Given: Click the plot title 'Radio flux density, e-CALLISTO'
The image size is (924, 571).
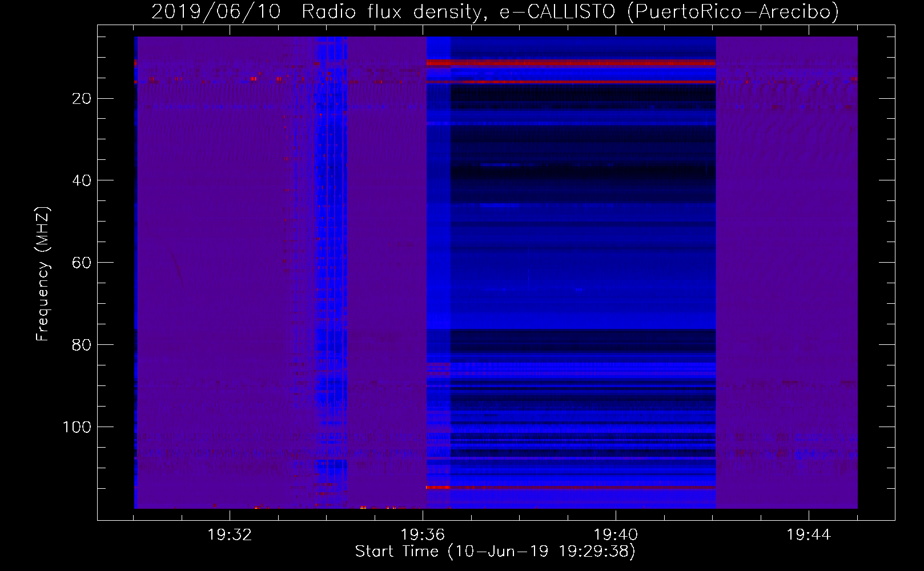Looking at the screenshot, I should (x=459, y=11).
